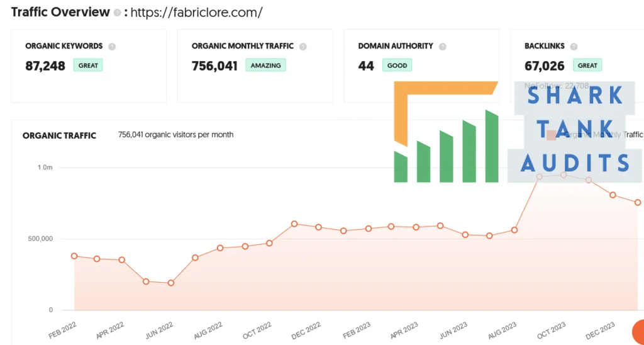This screenshot has width=644, height=345.
Task: Click the FEB 2023 x-axis label
Action: [356, 330]
